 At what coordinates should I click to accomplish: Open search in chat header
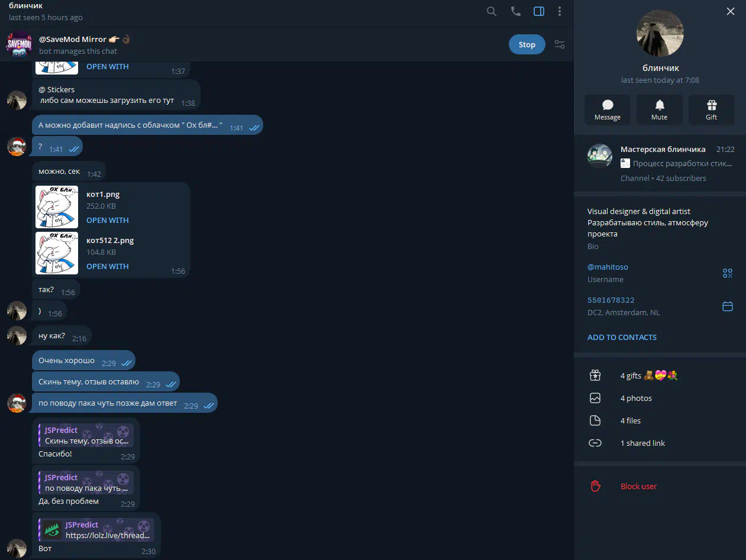pyautogui.click(x=491, y=11)
